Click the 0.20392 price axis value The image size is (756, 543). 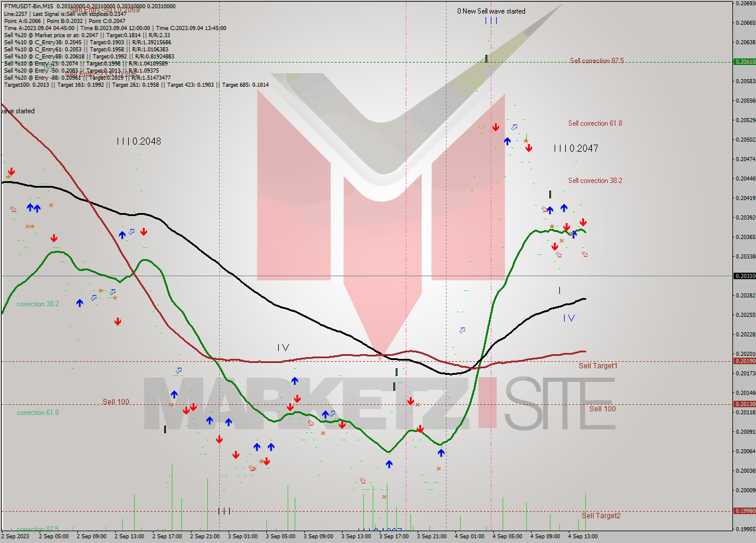[x=746, y=218]
